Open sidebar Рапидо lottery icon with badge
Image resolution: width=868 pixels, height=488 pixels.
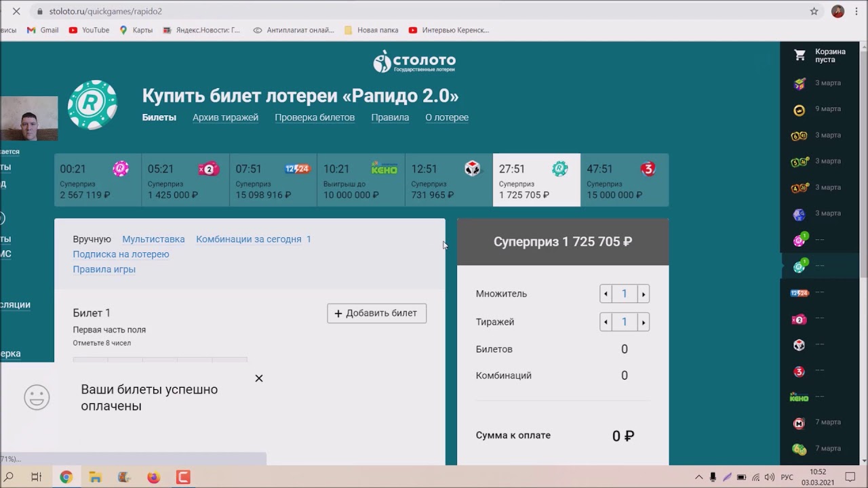coord(800,240)
